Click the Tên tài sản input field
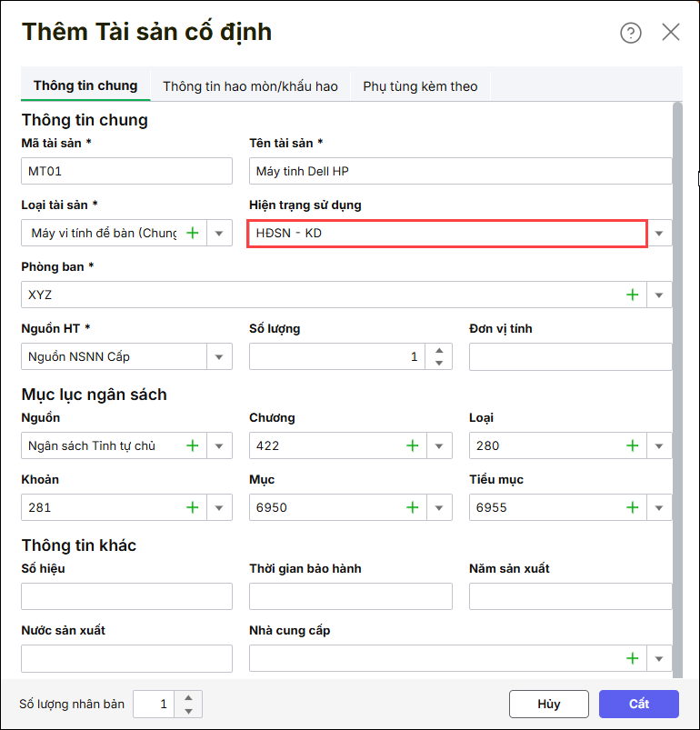The width and height of the screenshot is (700, 730). (460, 172)
